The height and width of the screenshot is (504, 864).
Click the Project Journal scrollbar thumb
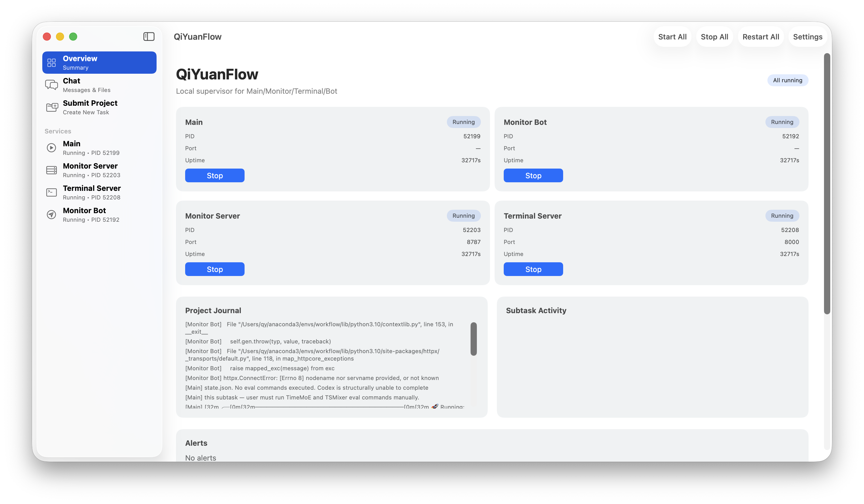coord(473,339)
